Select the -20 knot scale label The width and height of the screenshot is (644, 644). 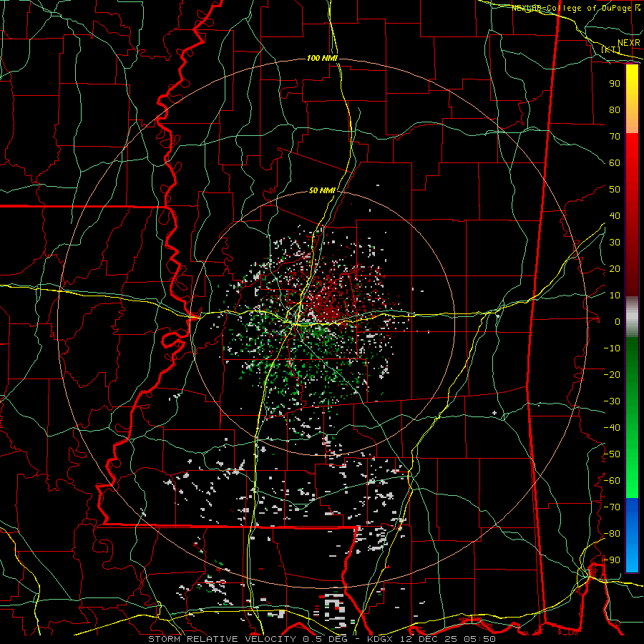(612, 375)
